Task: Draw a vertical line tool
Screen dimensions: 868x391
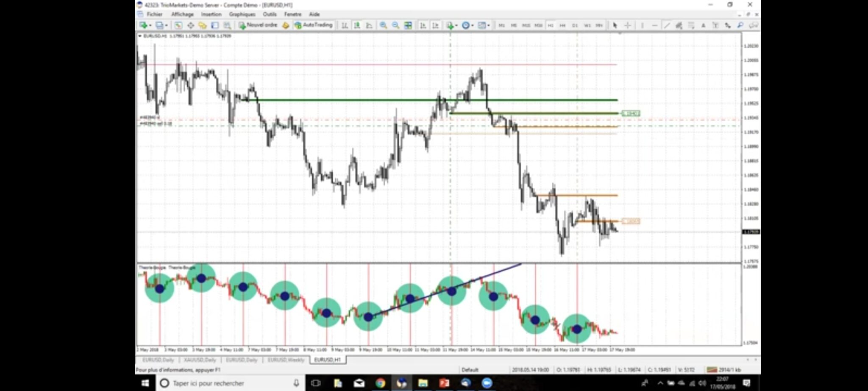Action: coord(642,25)
